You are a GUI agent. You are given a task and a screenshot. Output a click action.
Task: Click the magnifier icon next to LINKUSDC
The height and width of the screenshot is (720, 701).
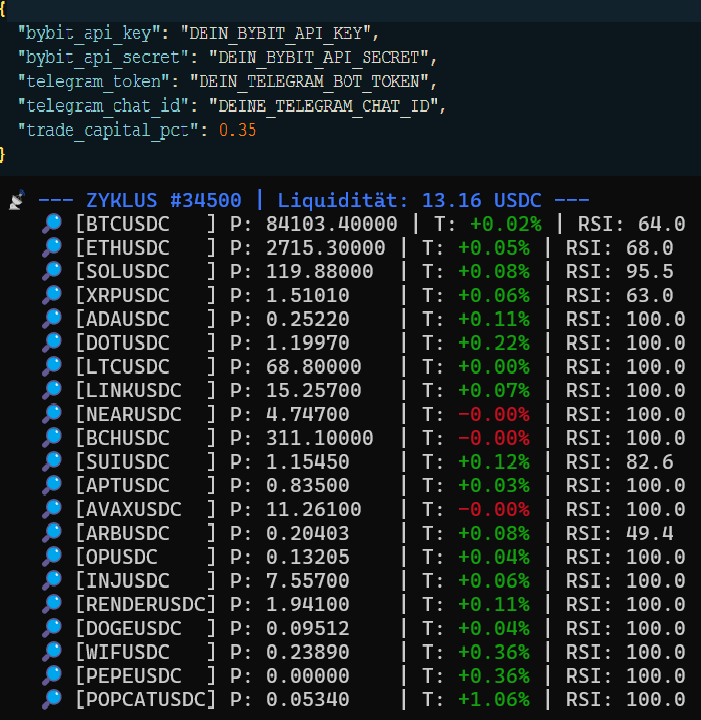click(x=52, y=390)
